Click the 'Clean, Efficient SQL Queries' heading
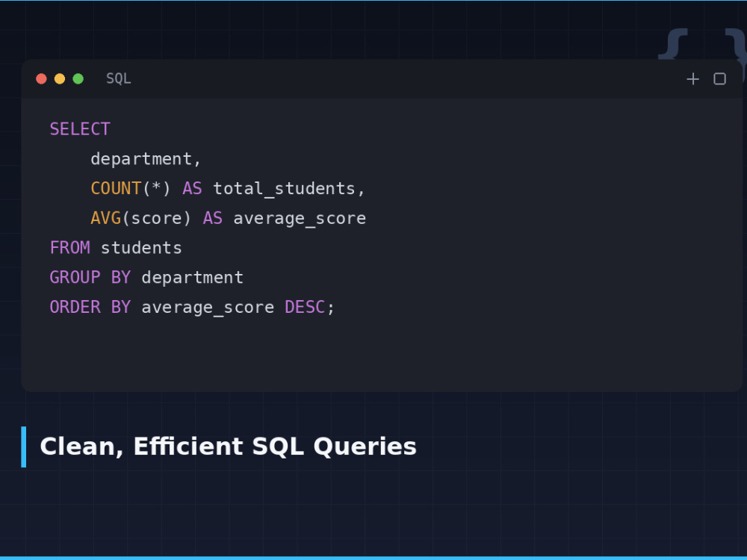Screen dimensions: 747x560 pos(228,447)
